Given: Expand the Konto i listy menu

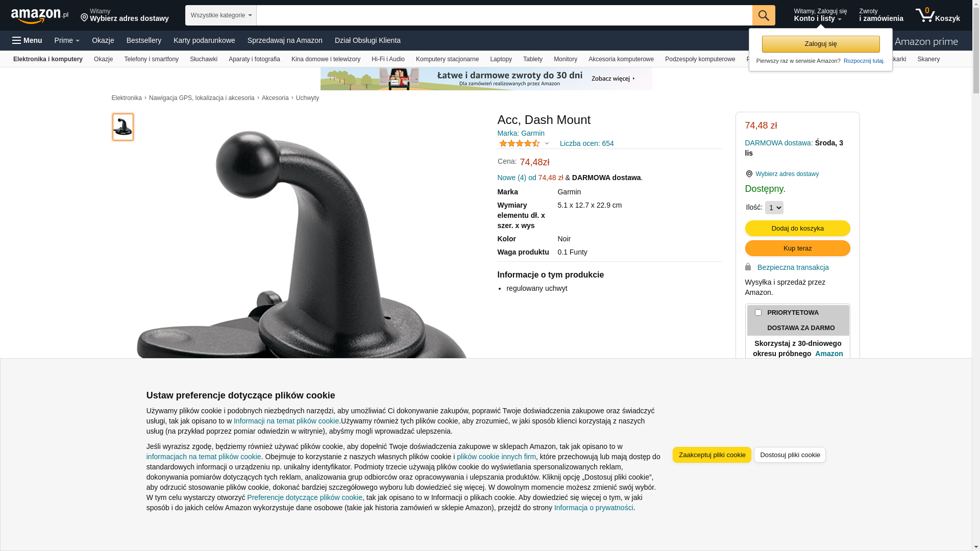Looking at the screenshot, I should pyautogui.click(x=820, y=15).
